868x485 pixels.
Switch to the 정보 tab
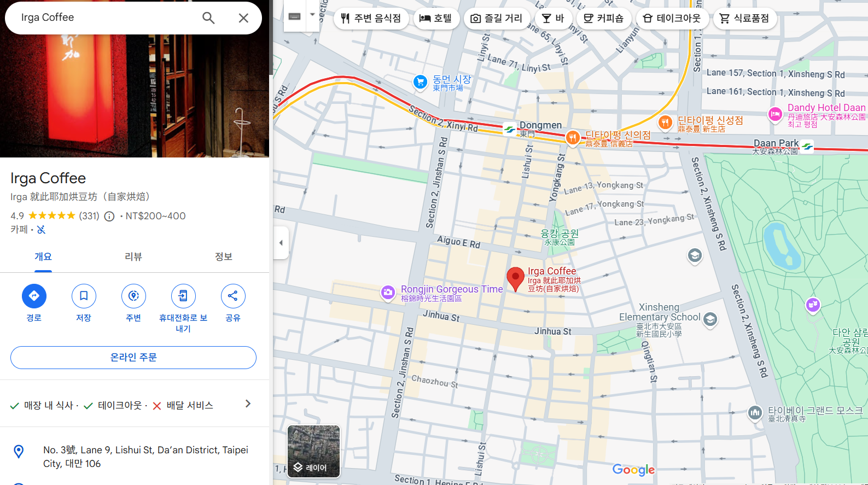click(x=224, y=257)
